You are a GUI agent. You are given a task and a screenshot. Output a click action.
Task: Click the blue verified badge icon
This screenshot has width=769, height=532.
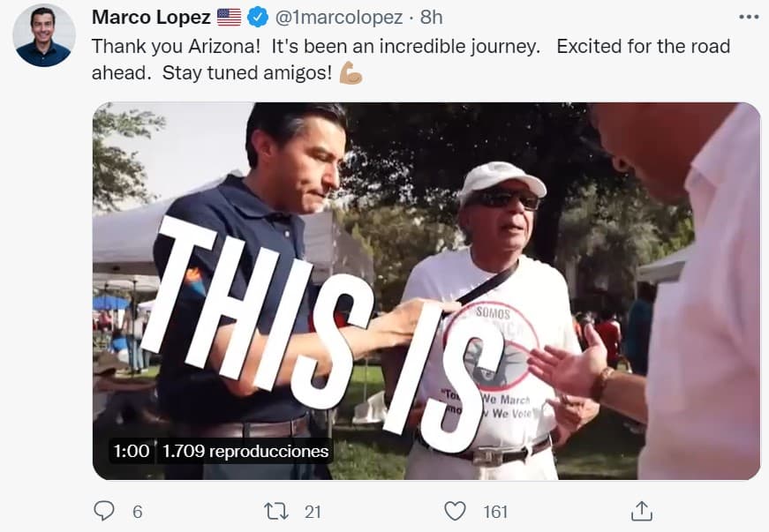[258, 17]
